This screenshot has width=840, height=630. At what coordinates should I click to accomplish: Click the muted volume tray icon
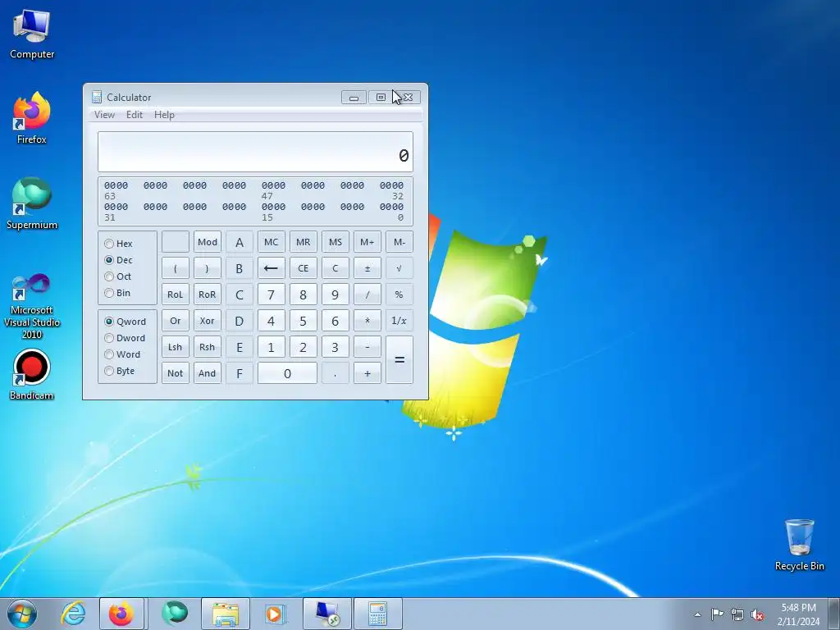[757, 614]
